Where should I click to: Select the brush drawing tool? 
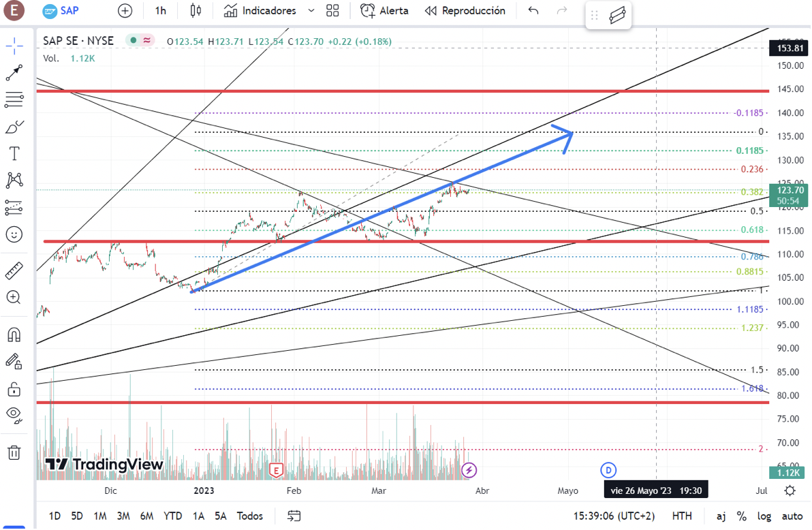[x=14, y=127]
